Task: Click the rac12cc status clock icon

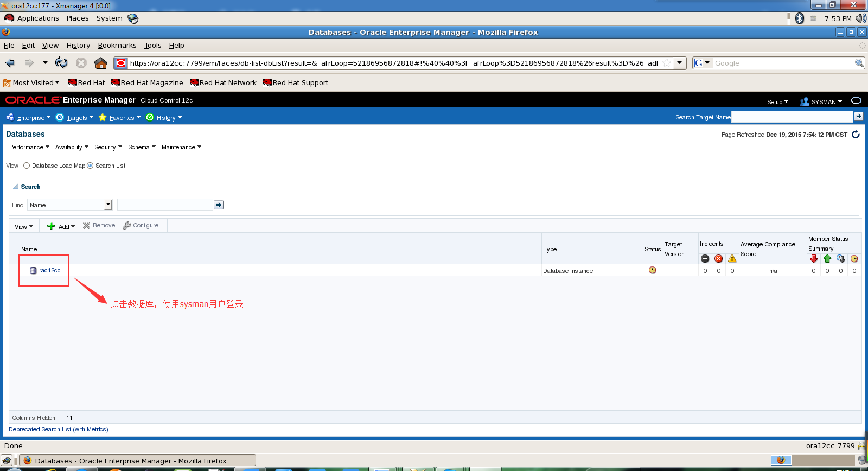Action: [653, 270]
